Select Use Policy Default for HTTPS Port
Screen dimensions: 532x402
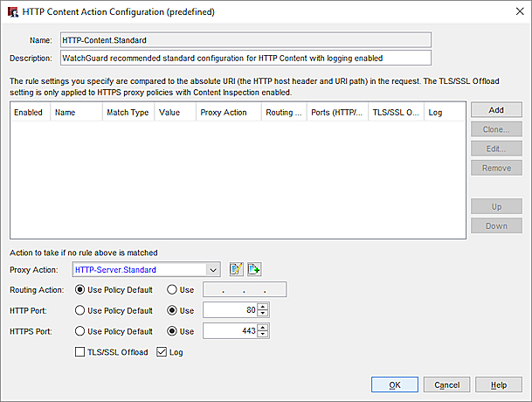pyautogui.click(x=81, y=331)
